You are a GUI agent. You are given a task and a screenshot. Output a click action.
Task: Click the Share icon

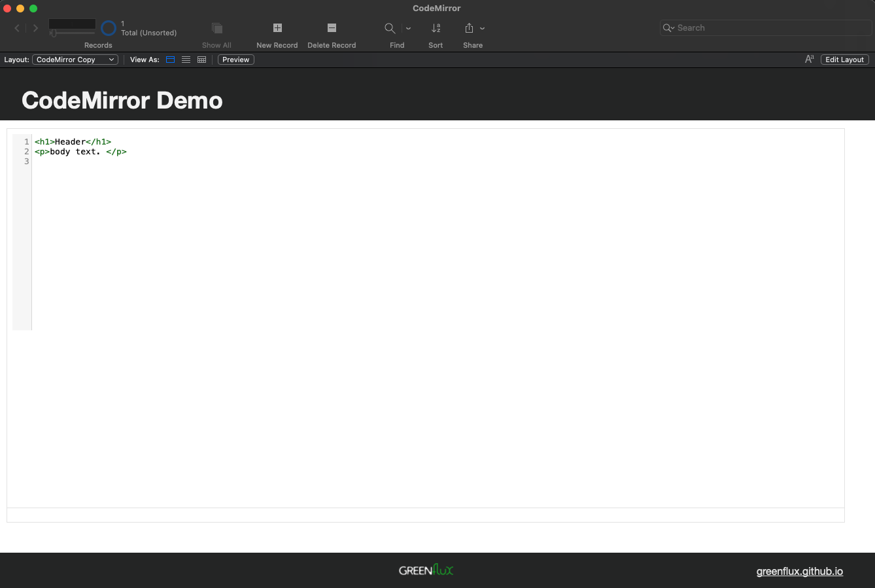pos(469,28)
